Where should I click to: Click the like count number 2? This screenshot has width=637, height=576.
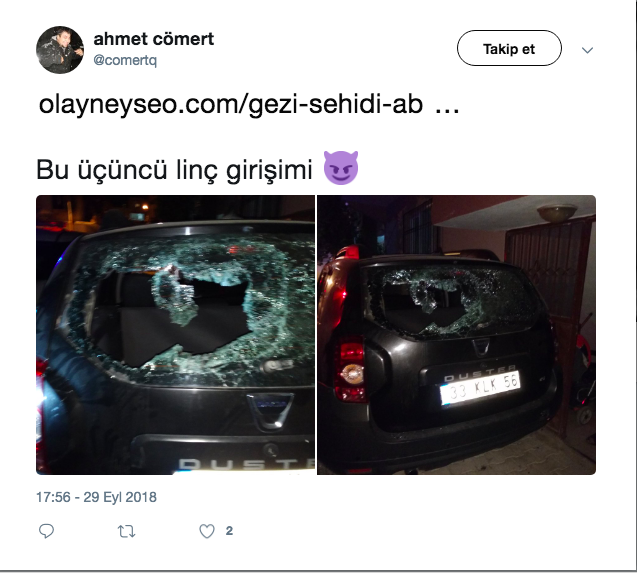point(229,531)
